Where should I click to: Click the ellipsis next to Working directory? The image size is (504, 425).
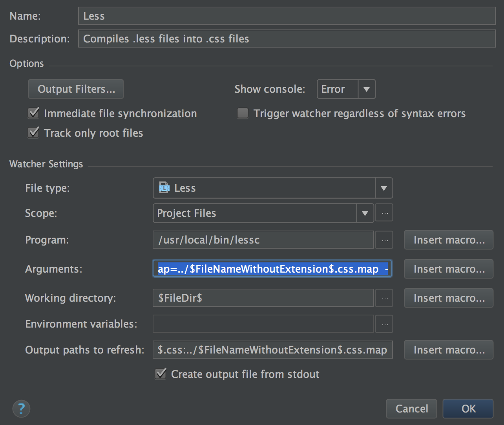tap(384, 298)
